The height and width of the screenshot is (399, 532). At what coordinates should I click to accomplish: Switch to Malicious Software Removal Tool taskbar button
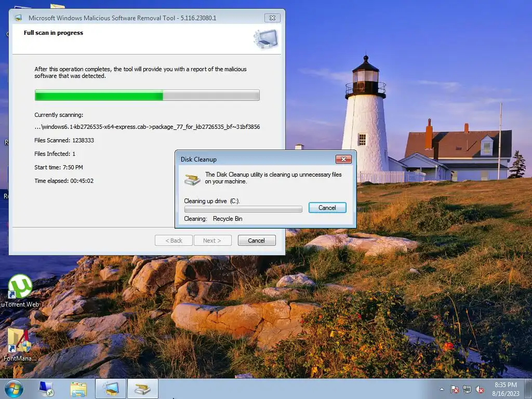[111, 389]
